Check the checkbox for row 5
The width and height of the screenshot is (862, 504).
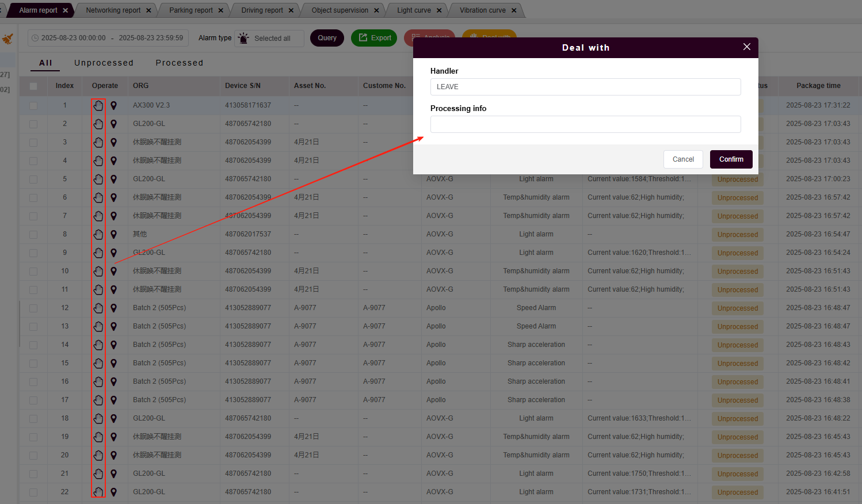coord(33,179)
